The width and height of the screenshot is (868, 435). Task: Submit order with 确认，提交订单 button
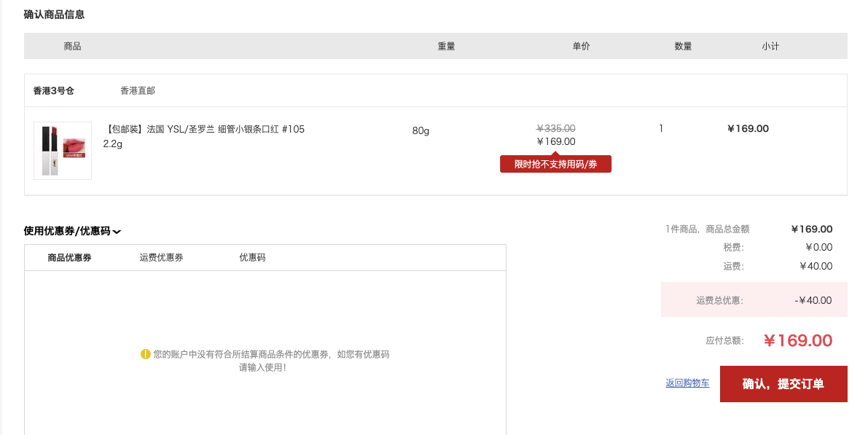(x=783, y=383)
